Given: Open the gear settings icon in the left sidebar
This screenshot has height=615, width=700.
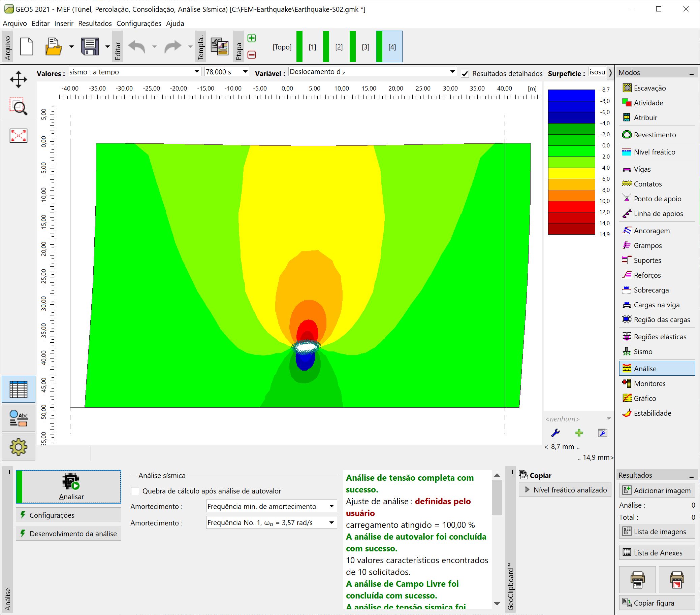Looking at the screenshot, I should [x=19, y=447].
